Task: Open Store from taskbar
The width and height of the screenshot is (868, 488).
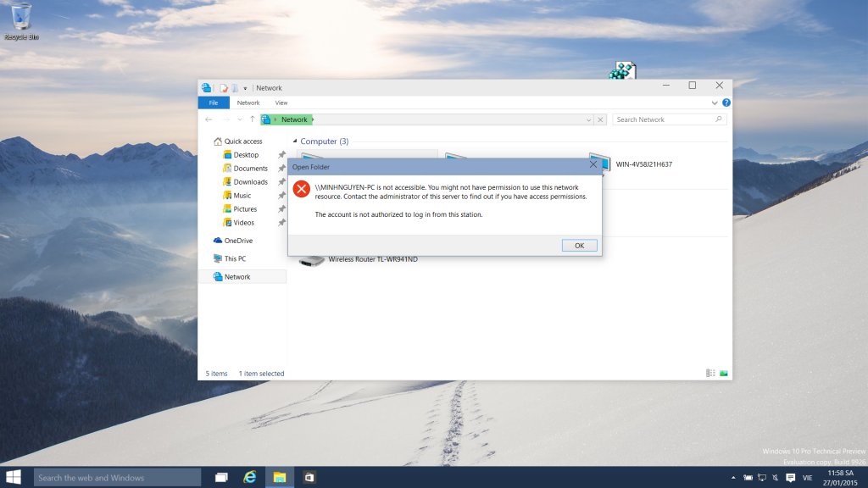Action: point(309,478)
